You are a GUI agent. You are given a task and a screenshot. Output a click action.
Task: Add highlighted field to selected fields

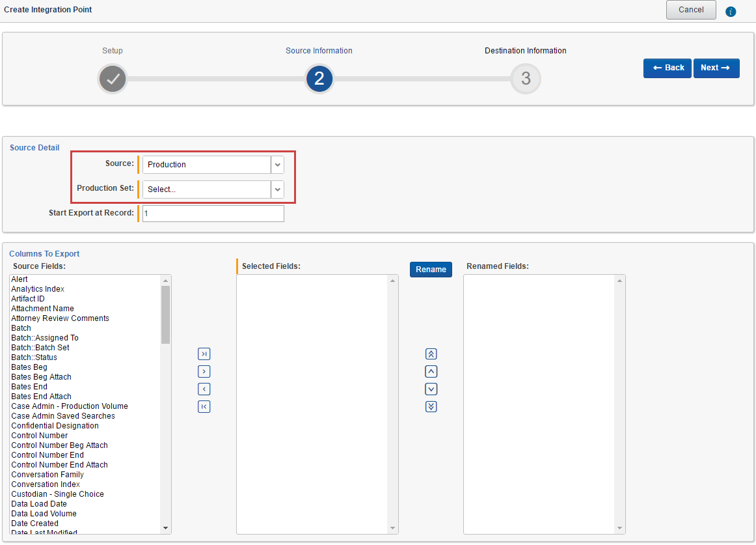click(x=204, y=371)
